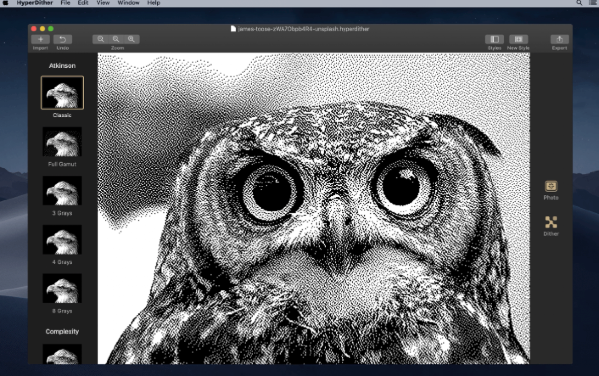Open the Photo adjustments panel
Viewport: 599px width, 376px height.
tap(551, 186)
